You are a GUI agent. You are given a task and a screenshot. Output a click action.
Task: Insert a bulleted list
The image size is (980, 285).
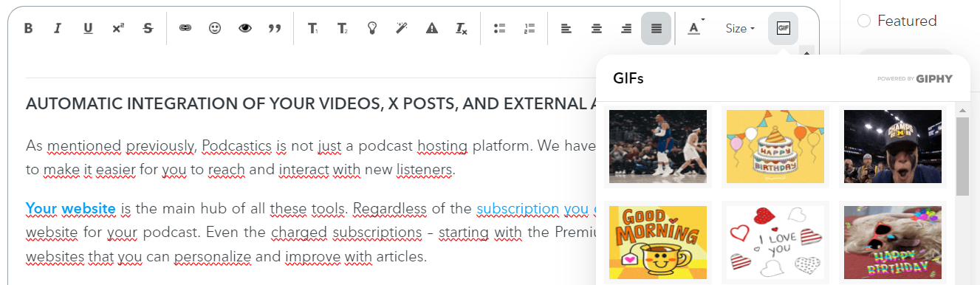(x=499, y=29)
